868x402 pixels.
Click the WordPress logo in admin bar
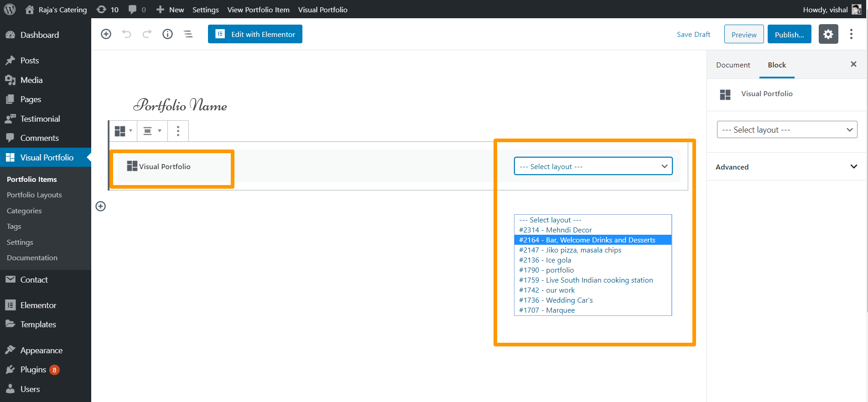pyautogui.click(x=10, y=9)
